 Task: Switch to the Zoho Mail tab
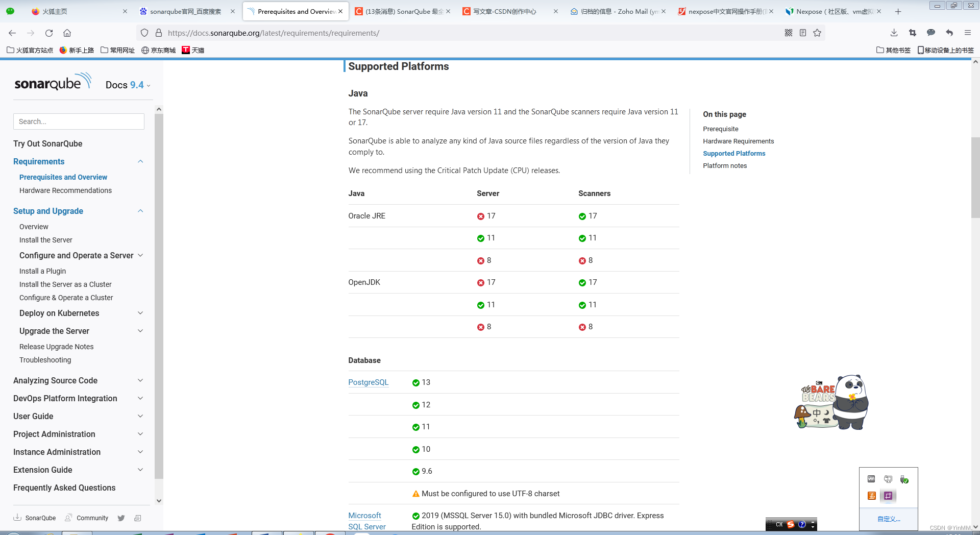coord(617,11)
